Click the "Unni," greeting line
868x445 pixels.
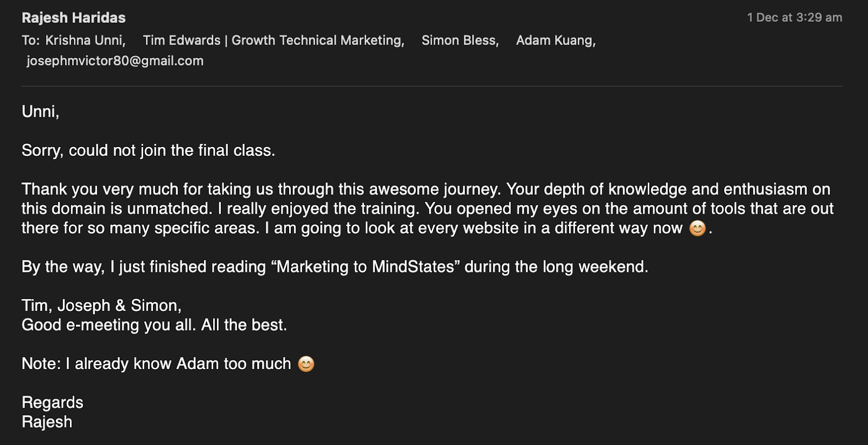[x=40, y=112]
